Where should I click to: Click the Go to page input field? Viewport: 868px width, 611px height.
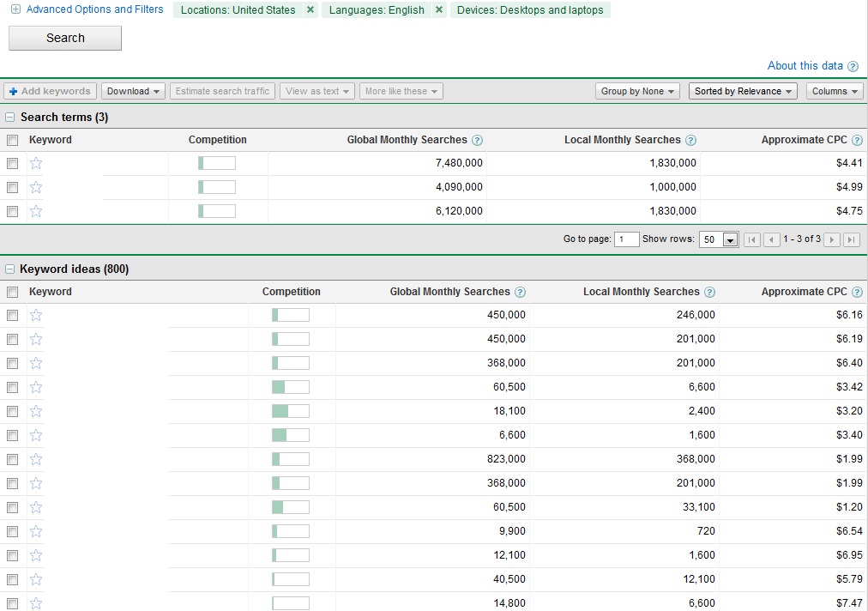(627, 239)
